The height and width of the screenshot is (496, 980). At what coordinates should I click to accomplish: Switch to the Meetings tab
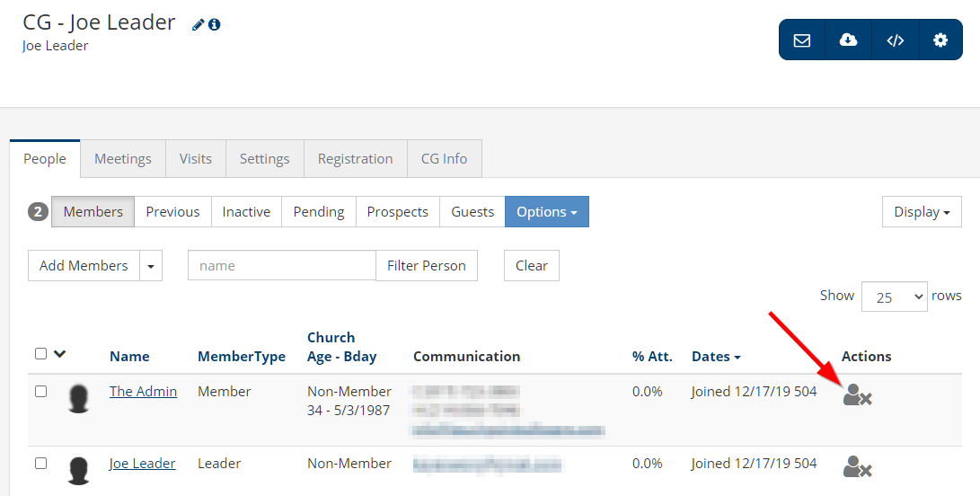pyautogui.click(x=123, y=159)
